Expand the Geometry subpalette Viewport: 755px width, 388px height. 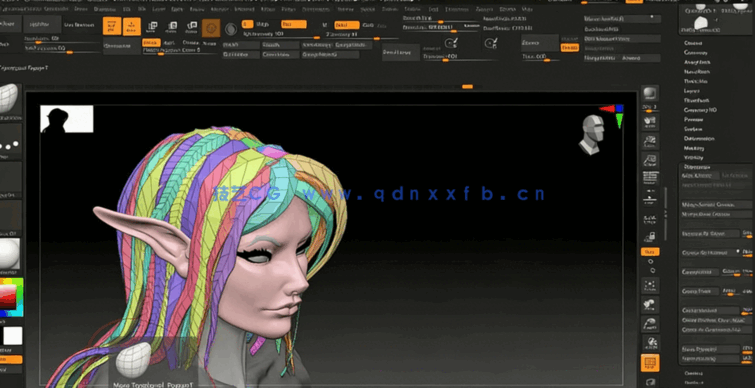[x=696, y=52]
